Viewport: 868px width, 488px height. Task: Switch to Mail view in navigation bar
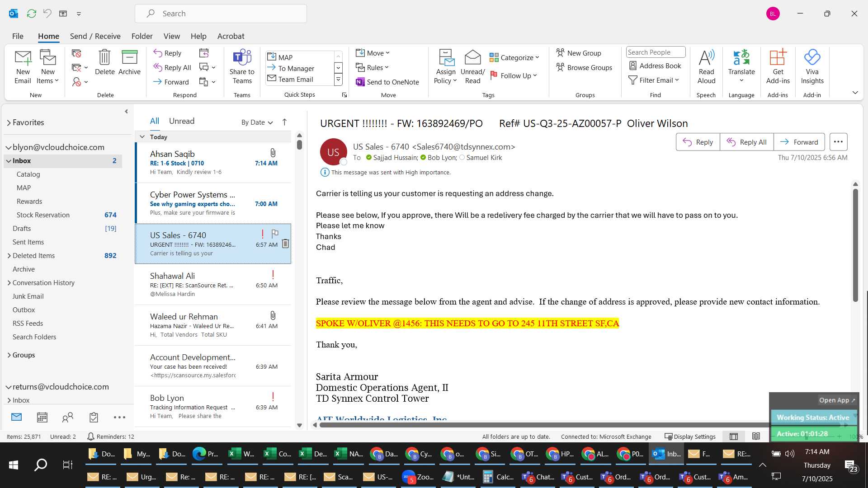(16, 417)
